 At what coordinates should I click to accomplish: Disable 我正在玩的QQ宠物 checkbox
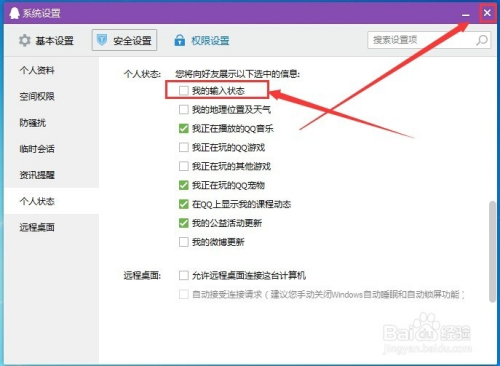[184, 185]
